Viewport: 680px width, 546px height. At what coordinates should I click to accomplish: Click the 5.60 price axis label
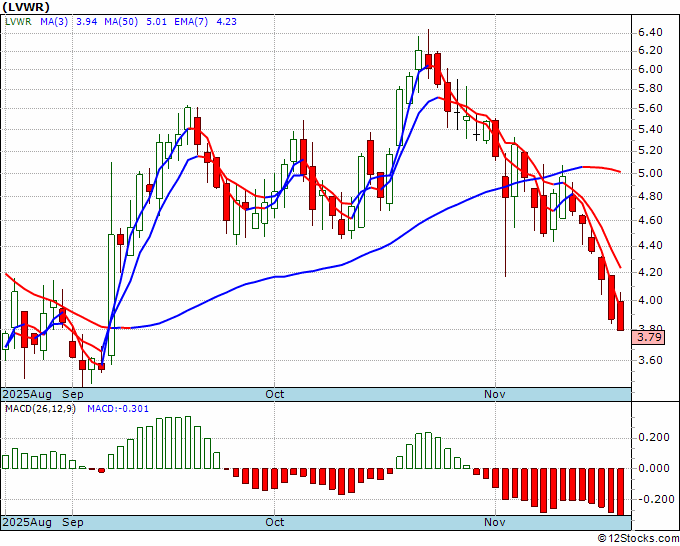pos(650,108)
